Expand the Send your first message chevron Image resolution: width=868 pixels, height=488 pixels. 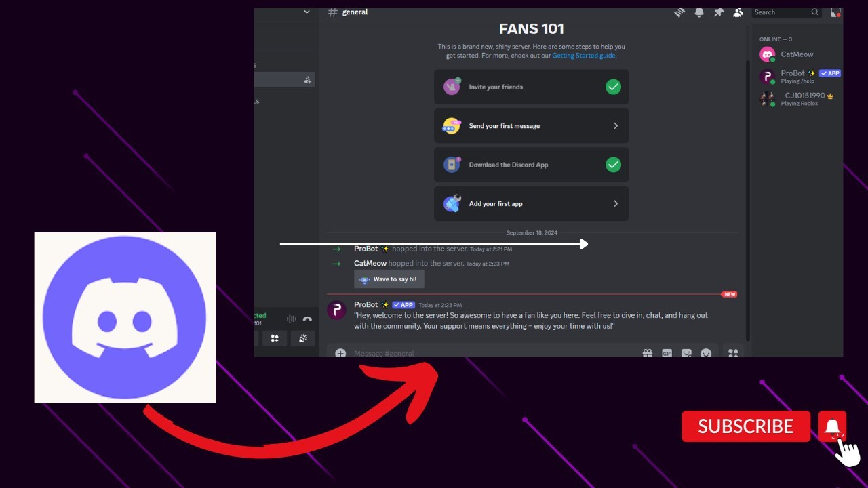616,126
